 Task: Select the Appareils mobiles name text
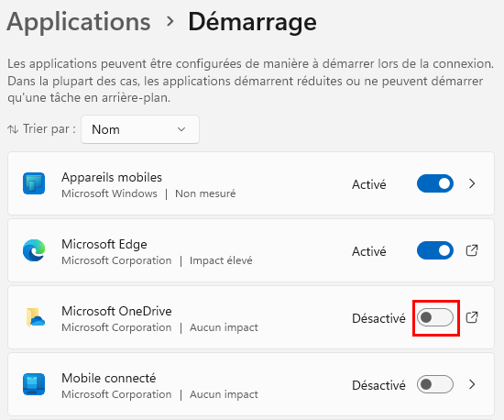pyautogui.click(x=112, y=177)
